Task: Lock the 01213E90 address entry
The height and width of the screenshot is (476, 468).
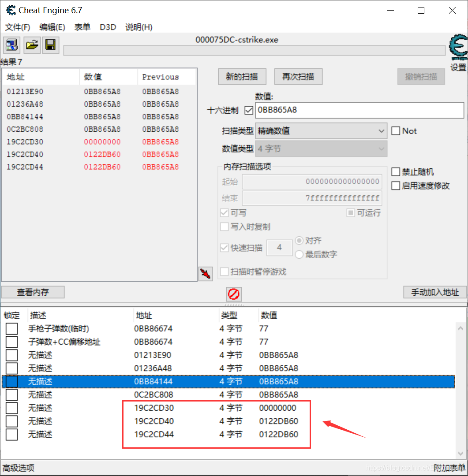Action: (x=12, y=355)
